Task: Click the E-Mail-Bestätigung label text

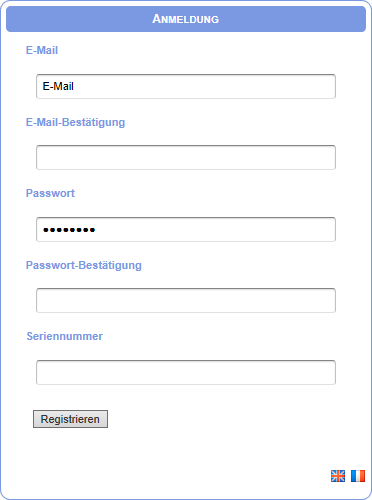Action: pyautogui.click(x=76, y=122)
